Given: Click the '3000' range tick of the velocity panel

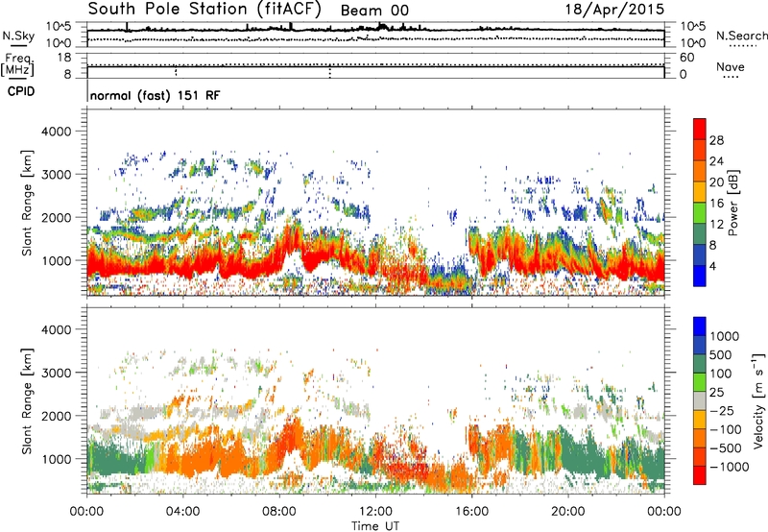Looking at the screenshot, I should [57, 373].
